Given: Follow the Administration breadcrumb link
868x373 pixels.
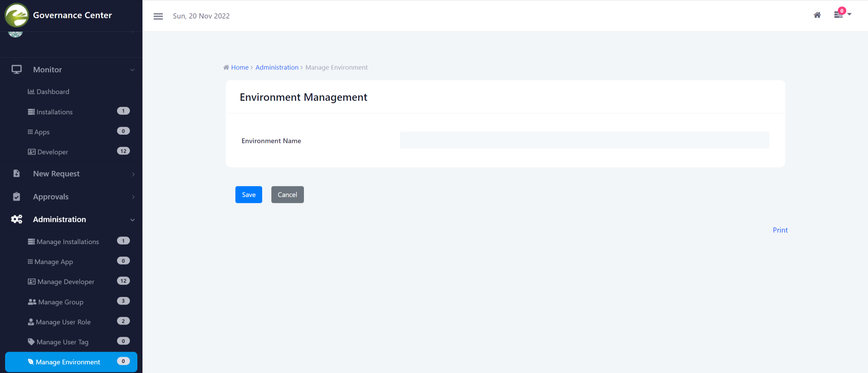Looking at the screenshot, I should coord(277,67).
